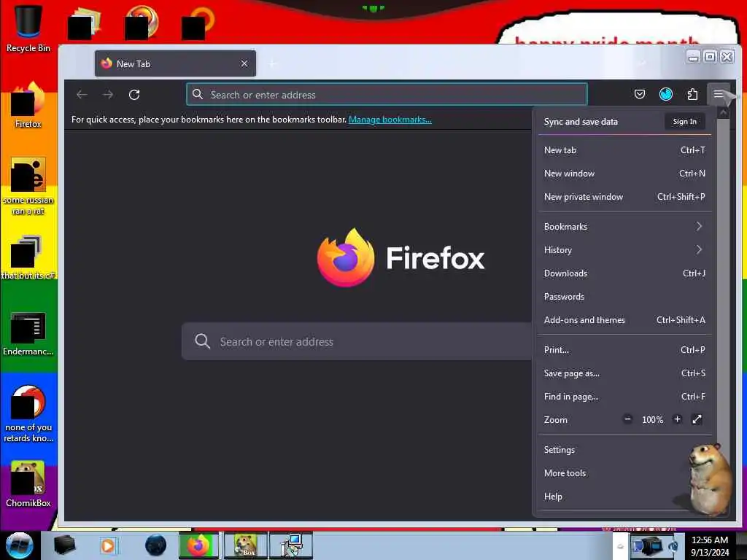Select Endermanc... desktop icon

tap(28, 333)
